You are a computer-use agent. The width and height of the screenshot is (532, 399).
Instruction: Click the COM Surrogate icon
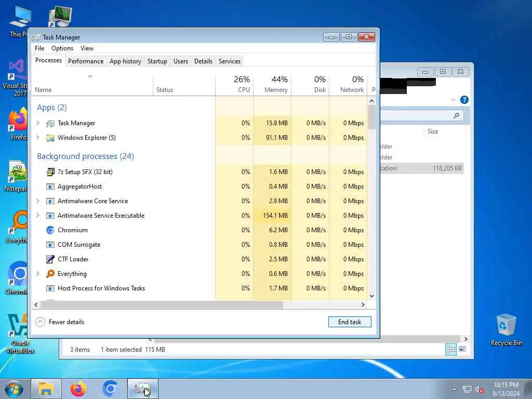(x=50, y=245)
